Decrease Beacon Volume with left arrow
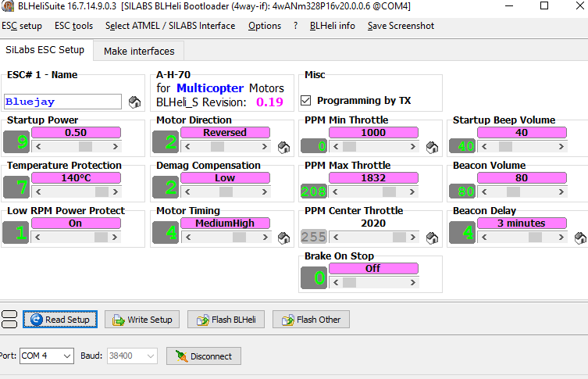 pyautogui.click(x=484, y=191)
